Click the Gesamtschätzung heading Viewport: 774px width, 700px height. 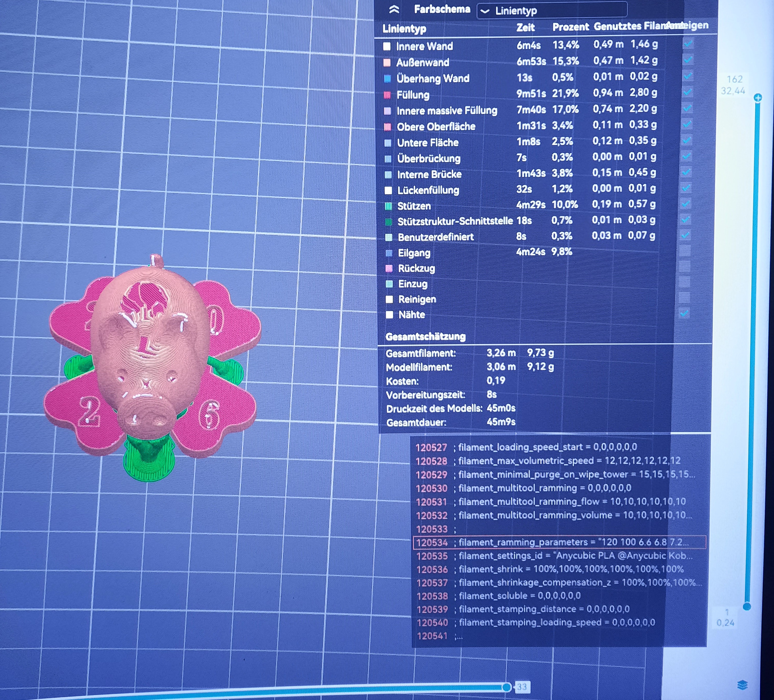click(x=425, y=337)
